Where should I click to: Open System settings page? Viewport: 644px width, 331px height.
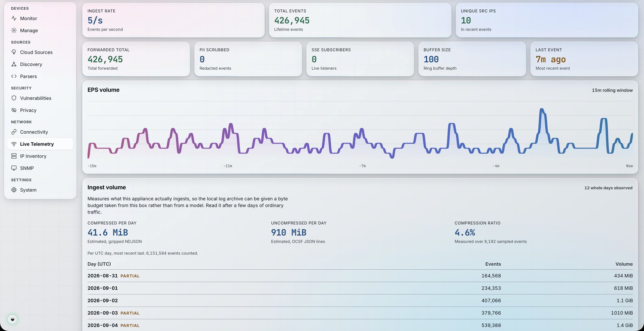pyautogui.click(x=40, y=190)
